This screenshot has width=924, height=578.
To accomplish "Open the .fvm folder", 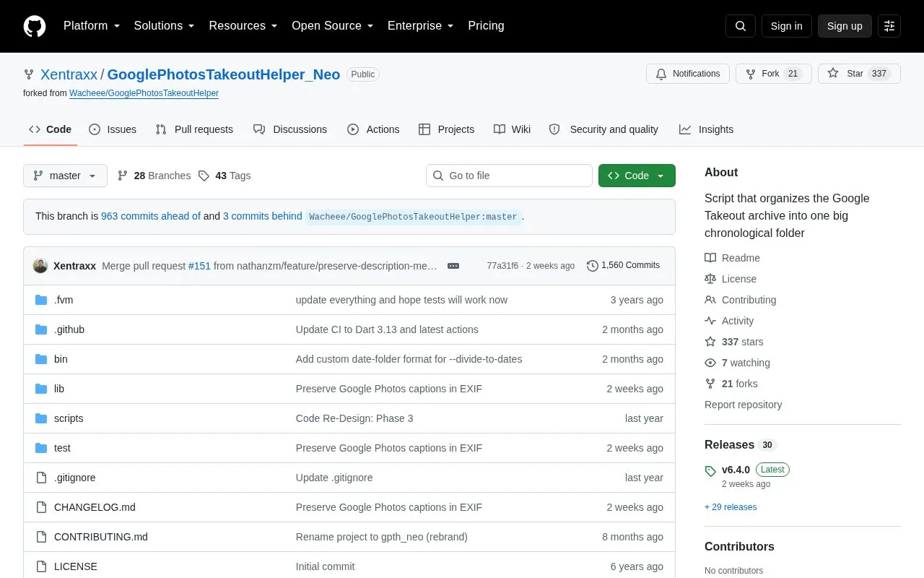I will click(x=64, y=300).
